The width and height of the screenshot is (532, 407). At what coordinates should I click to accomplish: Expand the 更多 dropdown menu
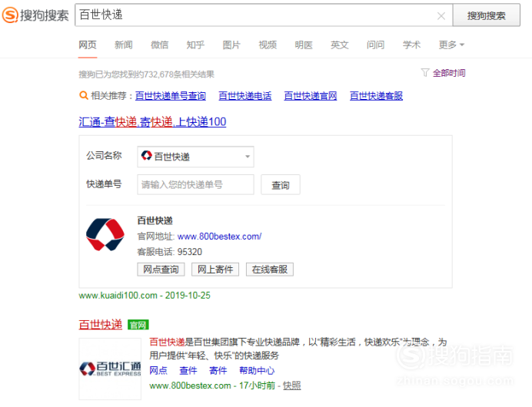[451, 45]
